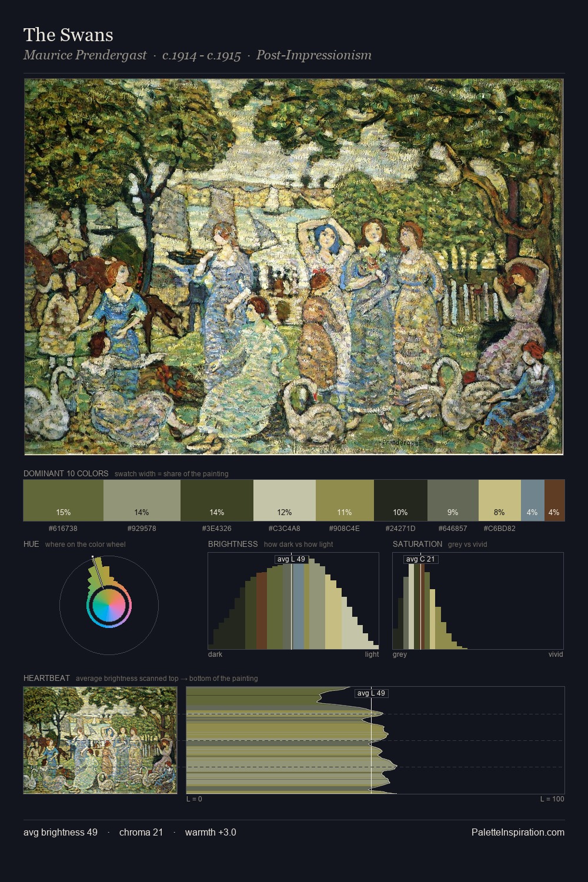Click the 15% swatch #616738
Viewport: 588px width, 882px height.
[x=64, y=500]
